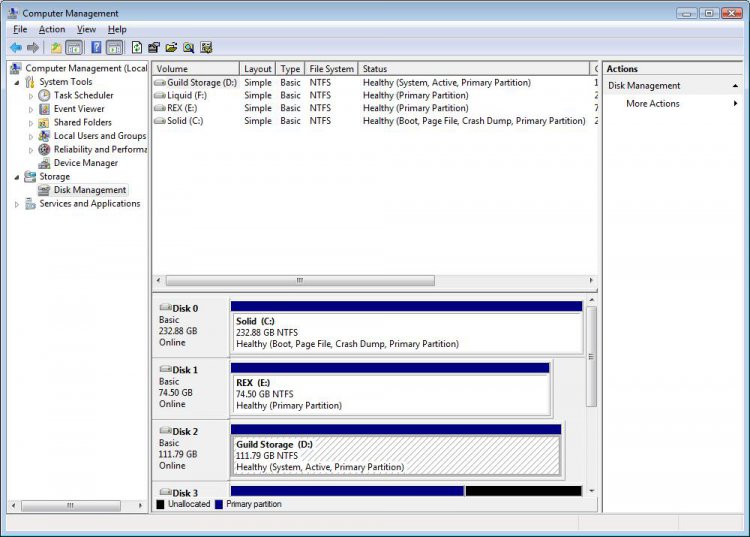Viewport: 750px width, 537px height.
Task: Select the Task Scheduler tree node
Action: tap(83, 95)
